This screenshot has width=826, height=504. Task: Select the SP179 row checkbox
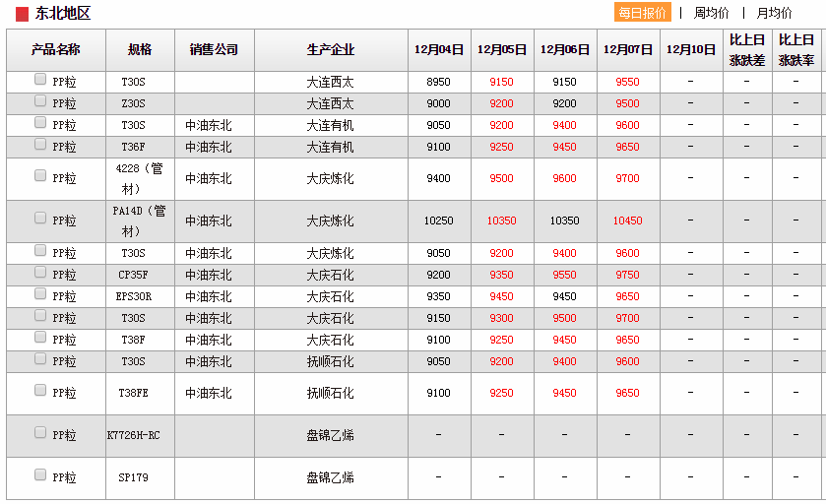tap(40, 474)
